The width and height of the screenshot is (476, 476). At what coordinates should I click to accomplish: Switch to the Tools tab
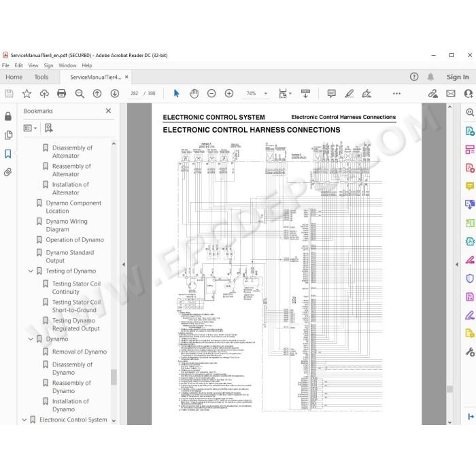click(x=41, y=77)
